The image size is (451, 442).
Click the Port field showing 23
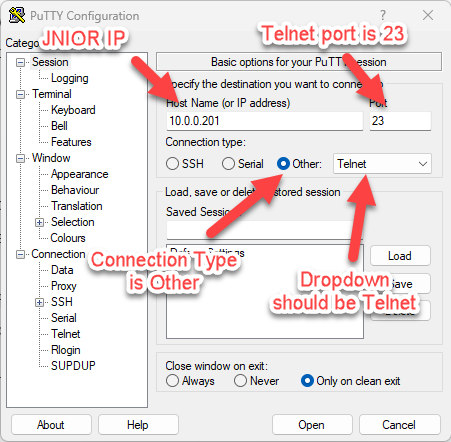tap(400, 121)
